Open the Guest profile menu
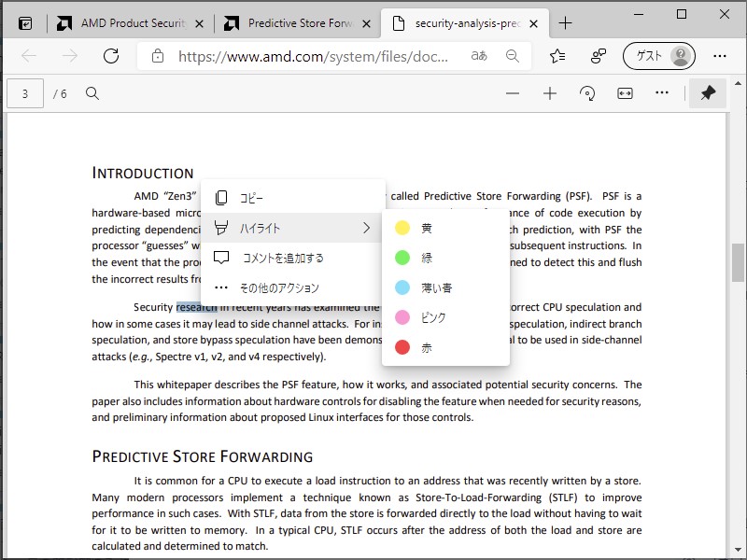Image resolution: width=747 pixels, height=560 pixels. [x=658, y=56]
